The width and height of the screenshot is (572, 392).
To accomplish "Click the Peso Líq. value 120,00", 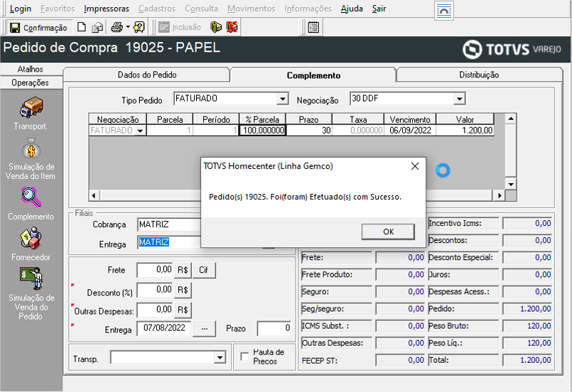I will [527, 343].
